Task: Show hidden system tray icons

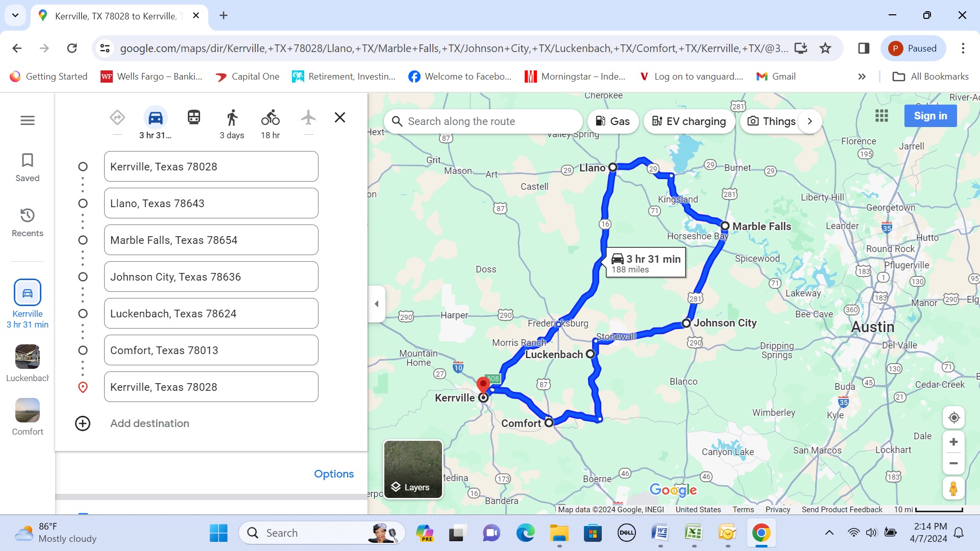Action: tap(829, 533)
